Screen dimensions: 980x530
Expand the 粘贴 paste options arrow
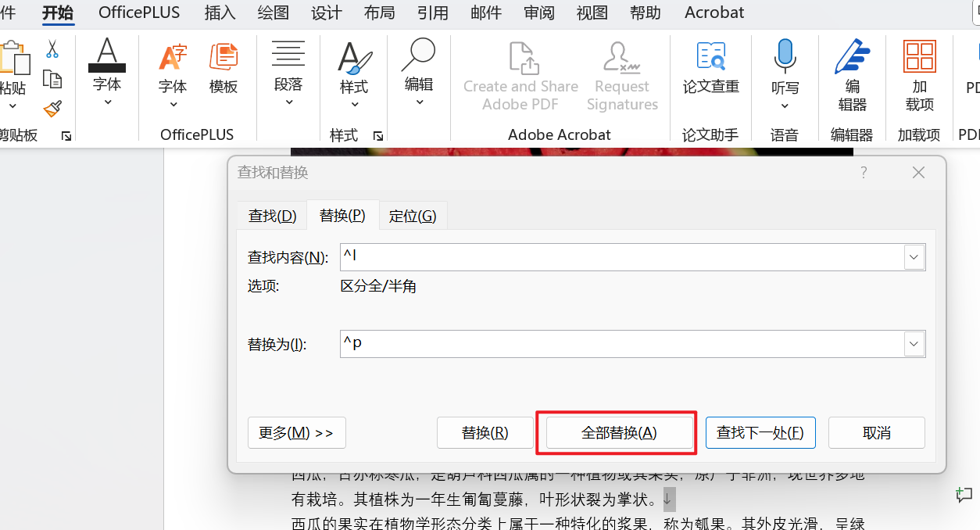13,105
